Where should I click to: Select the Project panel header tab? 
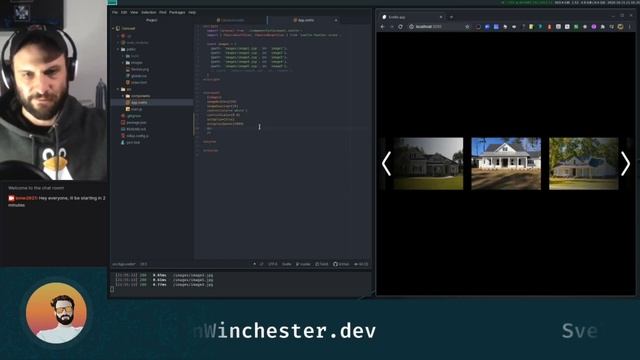(152, 20)
